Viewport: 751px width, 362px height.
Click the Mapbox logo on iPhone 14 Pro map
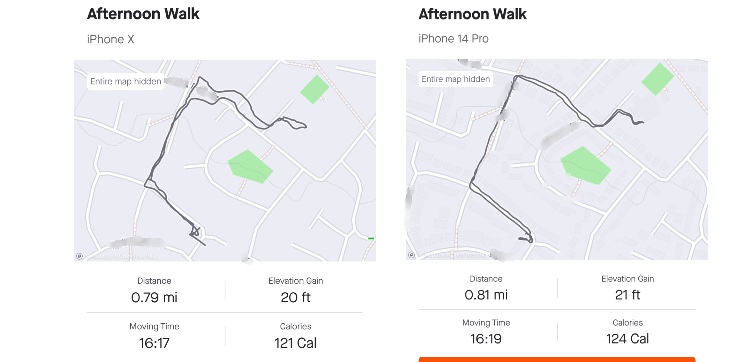coord(411,255)
